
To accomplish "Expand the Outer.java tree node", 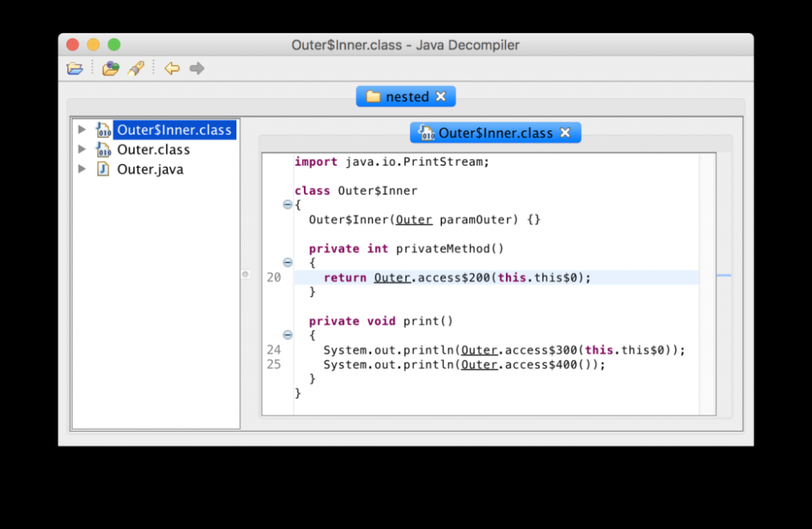I will (x=82, y=169).
